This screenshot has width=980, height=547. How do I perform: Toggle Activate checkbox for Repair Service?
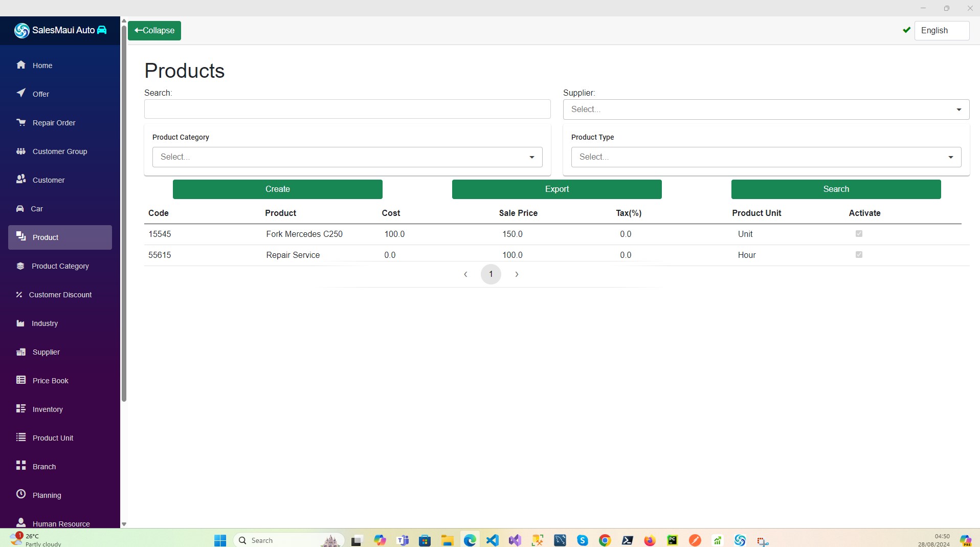[859, 255]
